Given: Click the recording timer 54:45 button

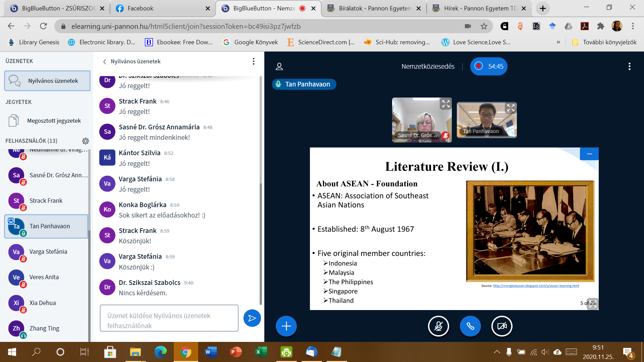Looking at the screenshot, I should [x=489, y=66].
